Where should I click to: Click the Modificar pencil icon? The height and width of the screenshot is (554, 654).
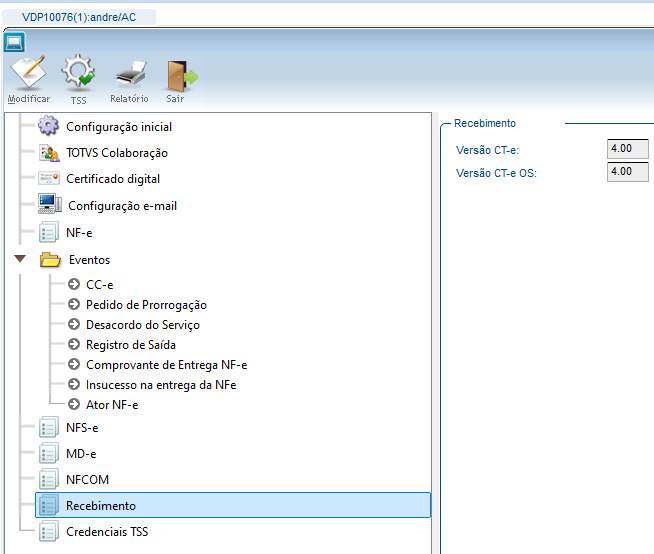tap(28, 72)
